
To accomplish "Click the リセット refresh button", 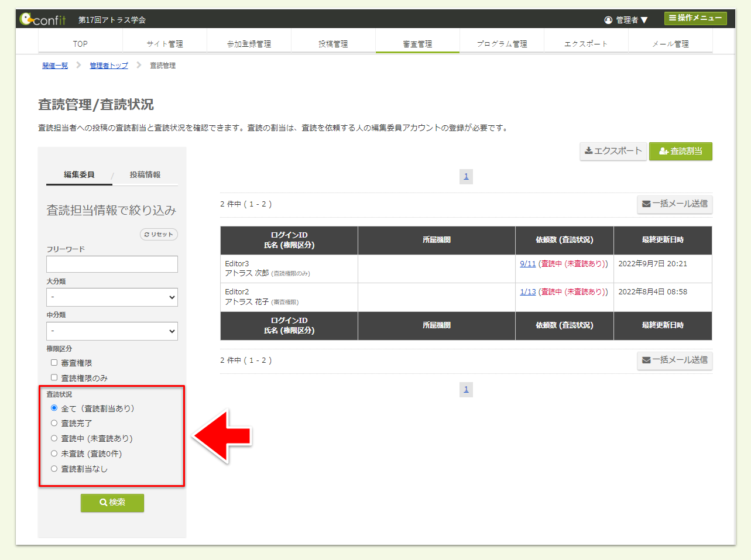I will point(159,234).
